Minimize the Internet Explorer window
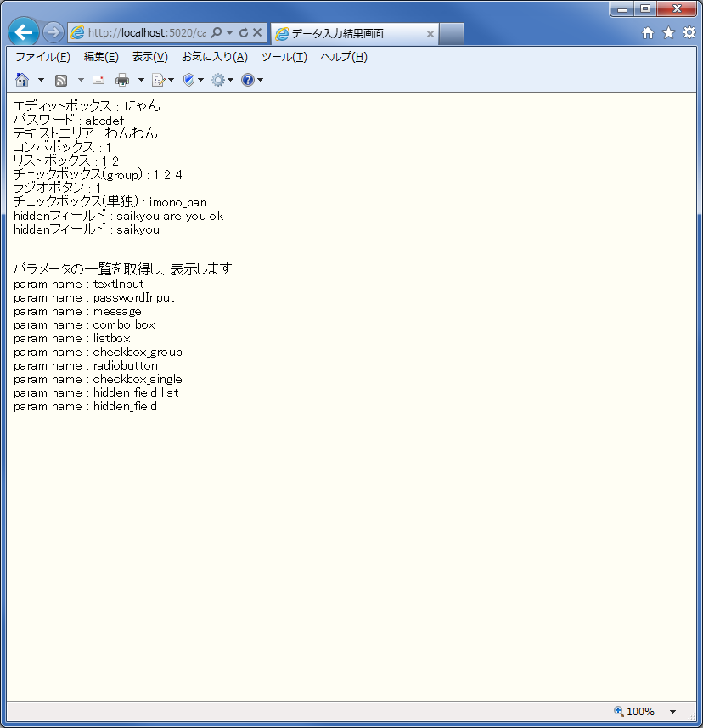This screenshot has width=703, height=728. (622, 8)
